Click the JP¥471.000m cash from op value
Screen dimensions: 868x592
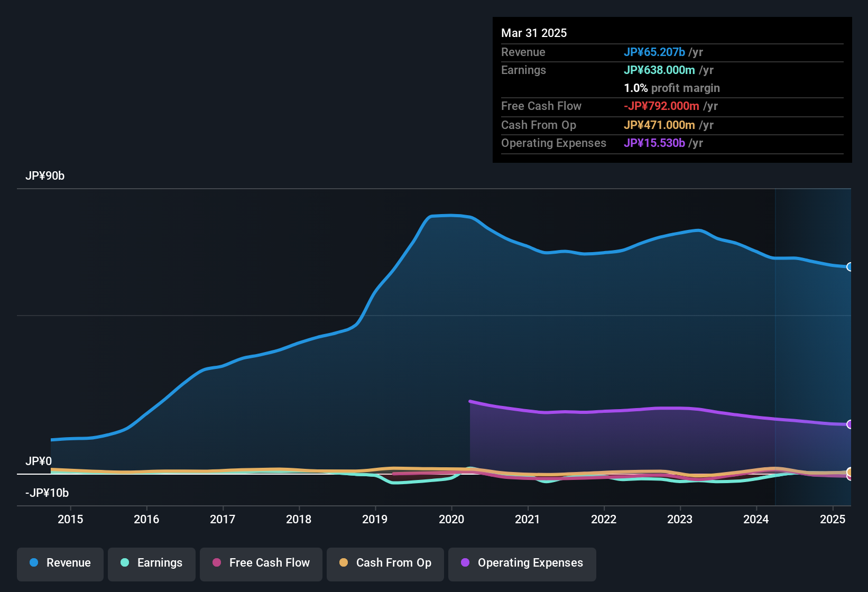click(659, 125)
